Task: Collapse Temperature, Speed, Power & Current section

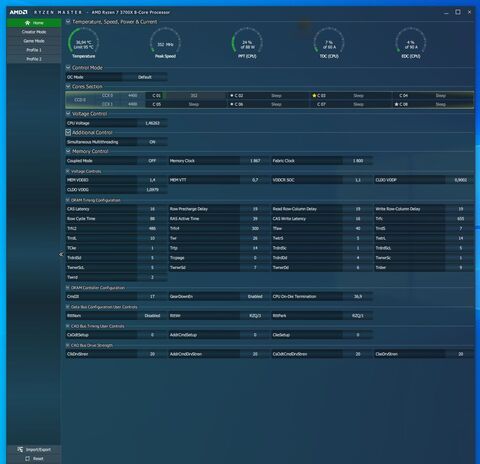Action: (68, 22)
